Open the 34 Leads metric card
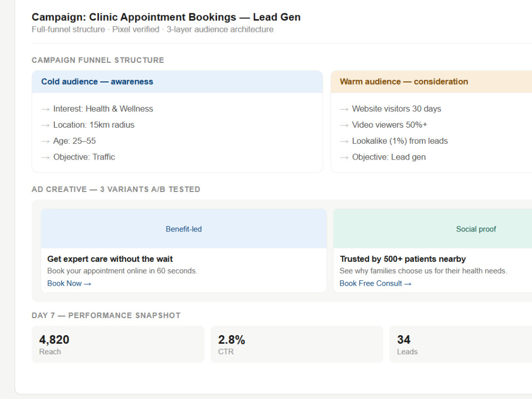This screenshot has height=399, width=532. (461, 344)
